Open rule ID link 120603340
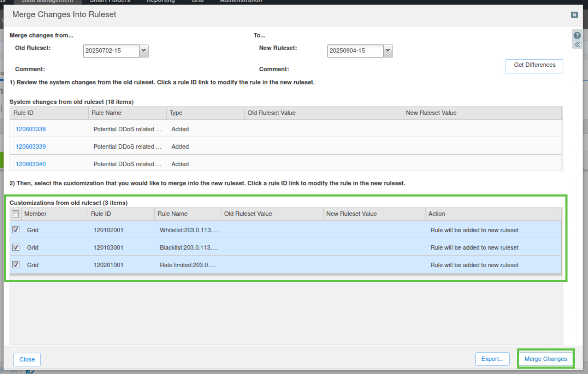This screenshot has height=374, width=588. [31, 164]
